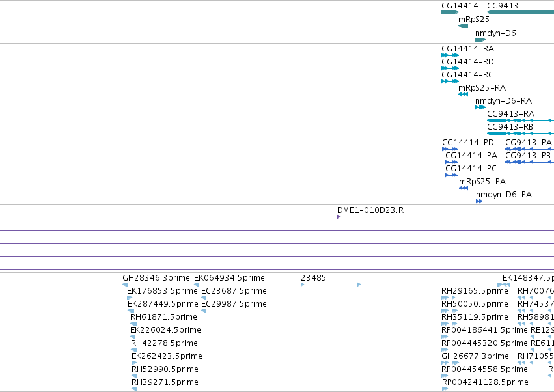
Task: Click the CG14414-PC protein feature
Action: point(452,176)
